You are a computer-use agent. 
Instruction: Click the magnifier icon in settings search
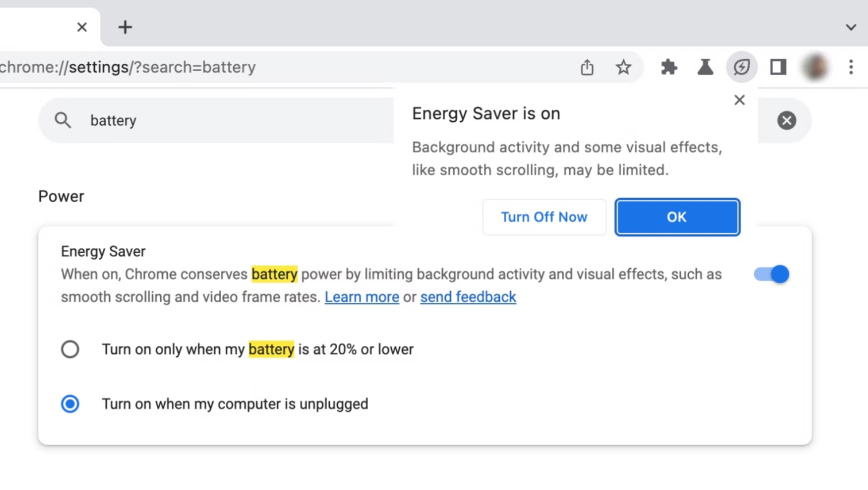[63, 120]
